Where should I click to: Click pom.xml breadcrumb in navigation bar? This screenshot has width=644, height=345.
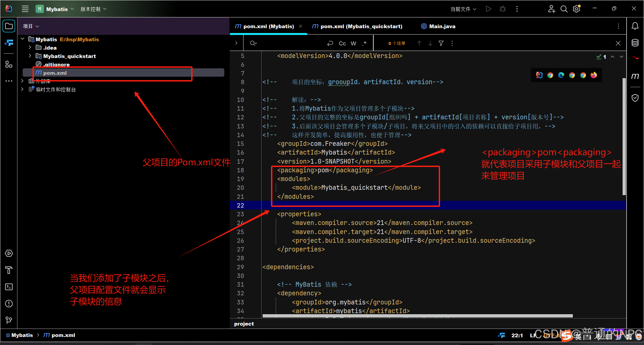pyautogui.click(x=59, y=335)
